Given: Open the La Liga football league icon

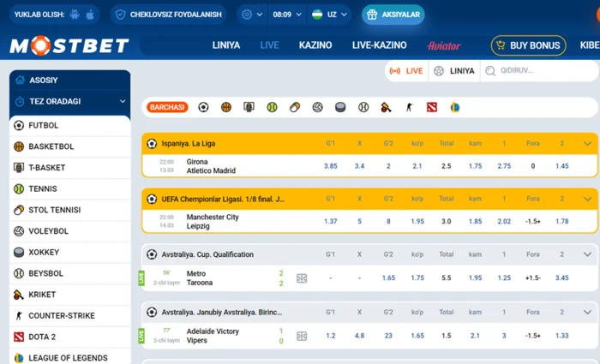Looking at the screenshot, I should 152,144.
